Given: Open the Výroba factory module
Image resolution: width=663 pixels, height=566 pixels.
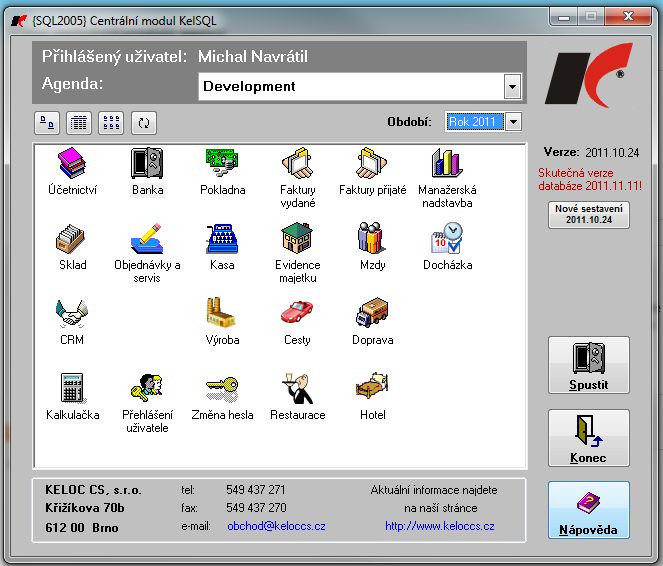Looking at the screenshot, I should click(222, 321).
